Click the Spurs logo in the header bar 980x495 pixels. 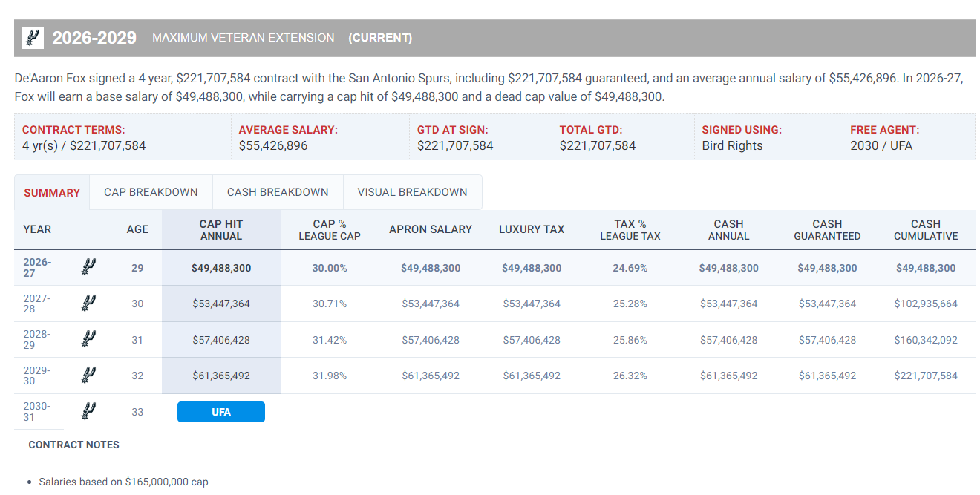(x=33, y=38)
